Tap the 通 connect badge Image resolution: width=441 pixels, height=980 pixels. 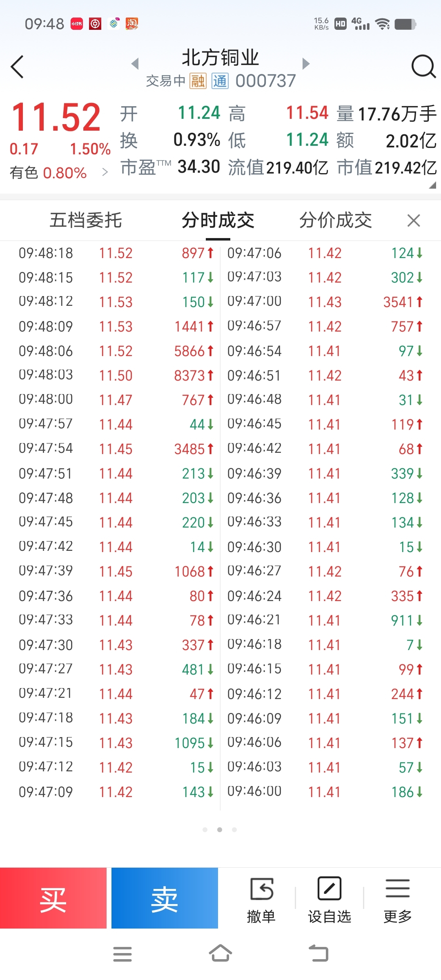[220, 81]
